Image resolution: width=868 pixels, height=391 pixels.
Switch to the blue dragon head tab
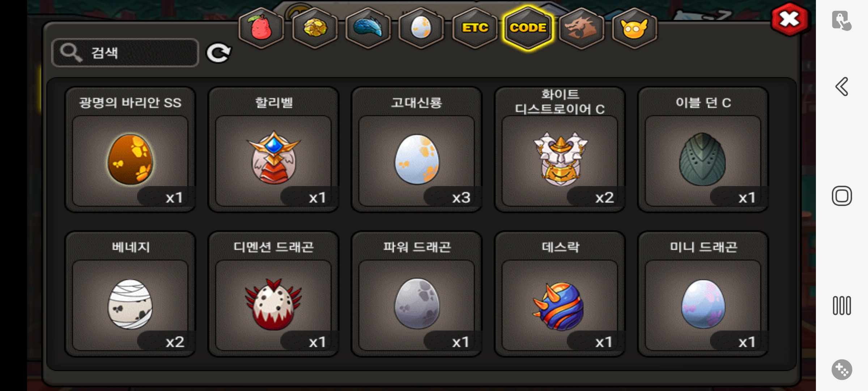coord(368,28)
